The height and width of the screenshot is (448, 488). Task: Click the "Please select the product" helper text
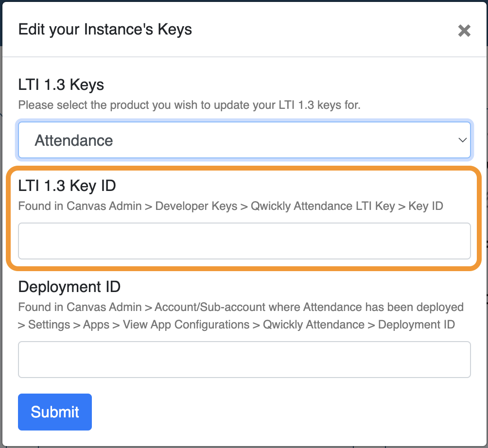189,105
